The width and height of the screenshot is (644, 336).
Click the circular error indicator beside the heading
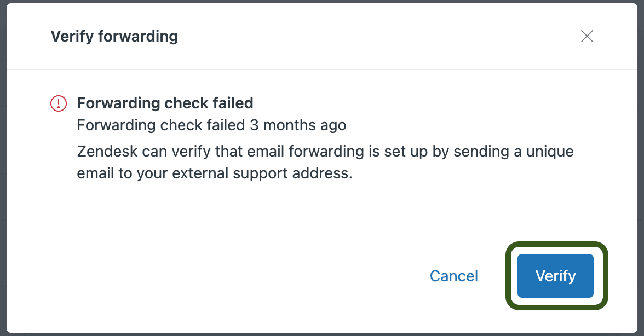pyautogui.click(x=58, y=103)
